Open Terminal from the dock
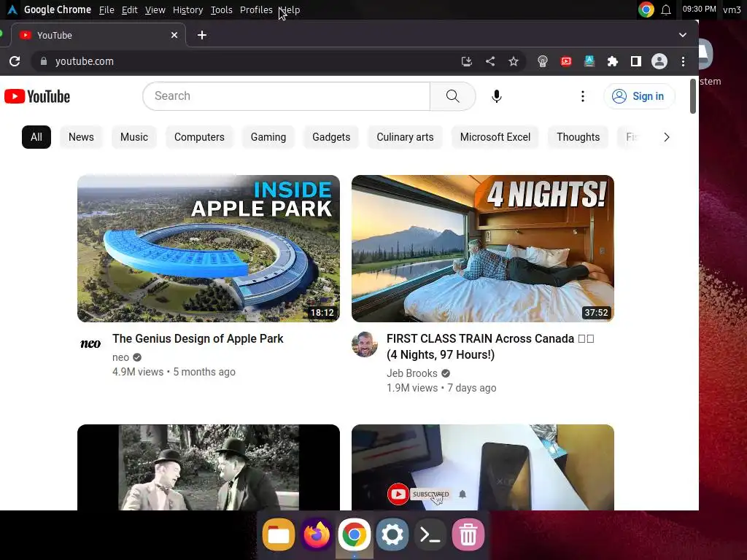747x560 pixels. (430, 534)
